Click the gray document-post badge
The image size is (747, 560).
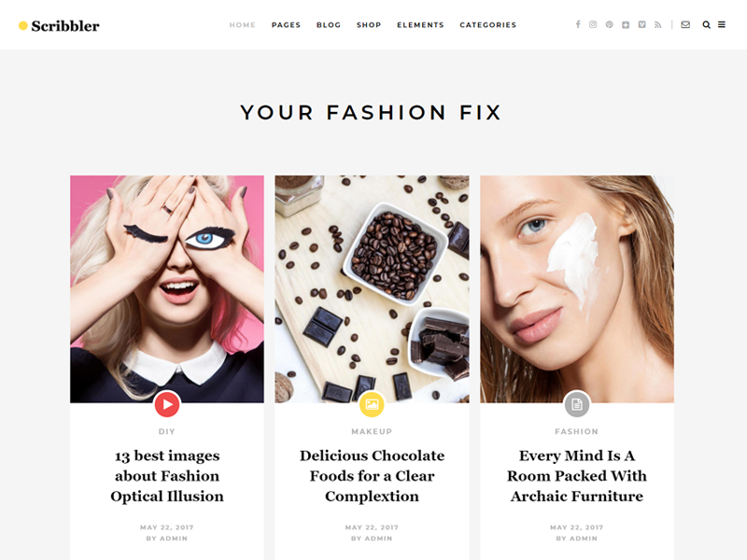tap(577, 404)
